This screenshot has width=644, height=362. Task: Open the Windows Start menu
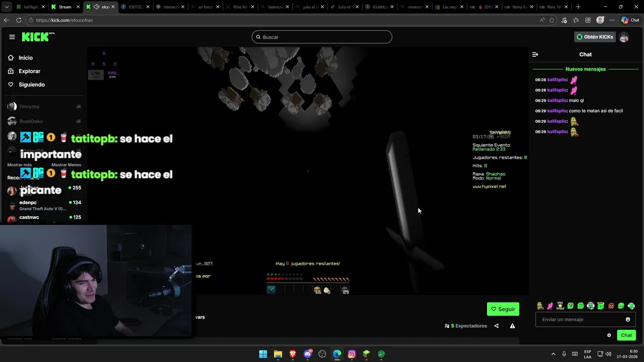263,354
